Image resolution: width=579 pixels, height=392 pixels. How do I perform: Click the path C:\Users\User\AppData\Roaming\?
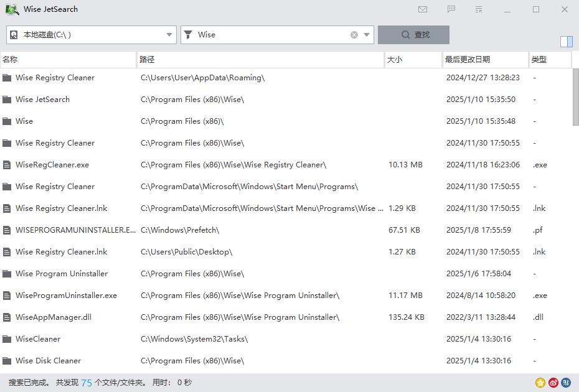pyautogui.click(x=203, y=78)
